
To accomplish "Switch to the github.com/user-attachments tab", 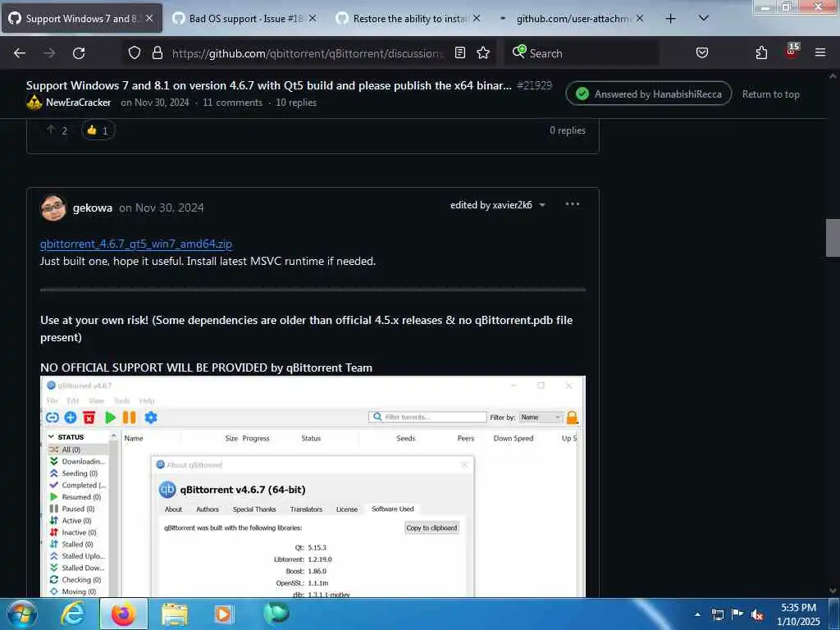I will click(x=572, y=19).
